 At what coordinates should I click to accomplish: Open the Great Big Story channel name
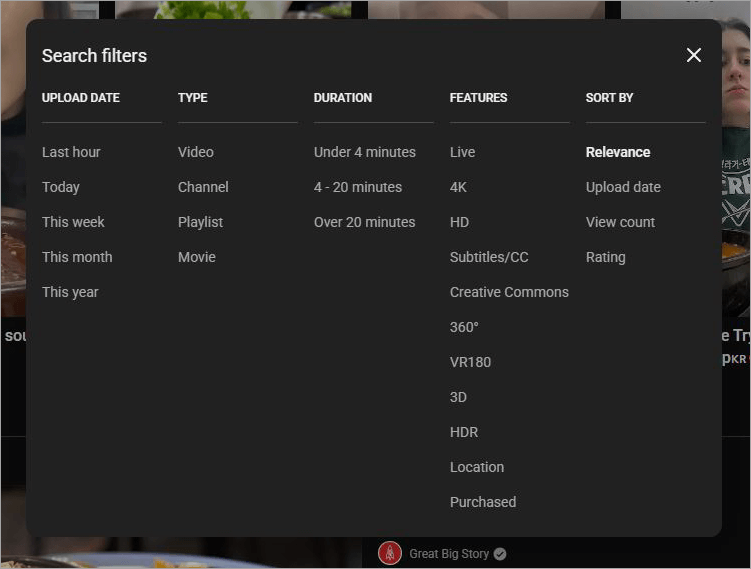pos(449,554)
